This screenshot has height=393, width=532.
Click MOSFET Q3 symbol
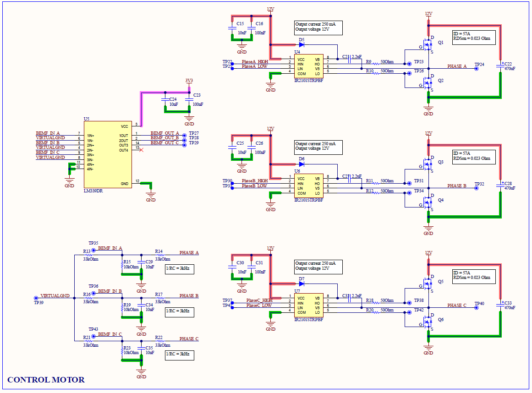(x=428, y=164)
